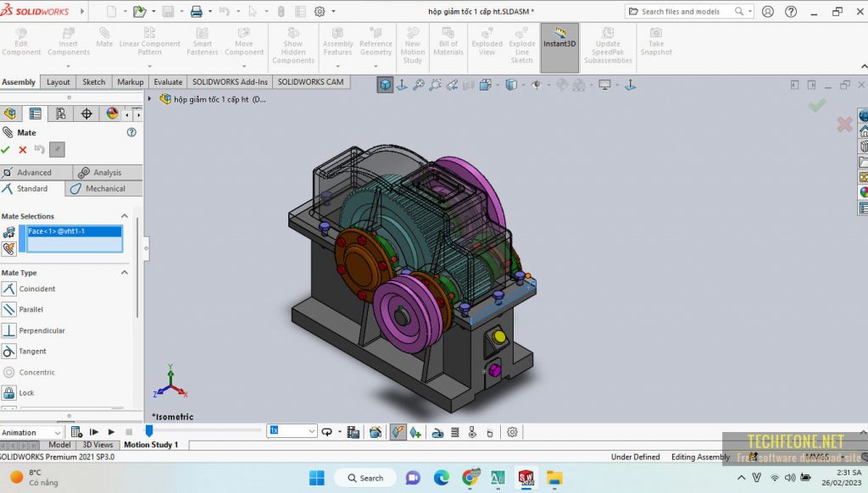Screen dimensions: 868x493
Task: Choose the Lock mate type
Action: coord(26,393)
